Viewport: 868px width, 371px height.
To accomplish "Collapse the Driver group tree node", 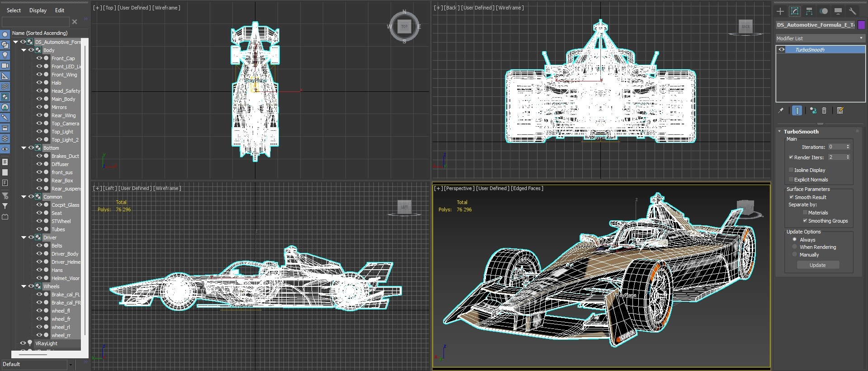I will tap(24, 237).
